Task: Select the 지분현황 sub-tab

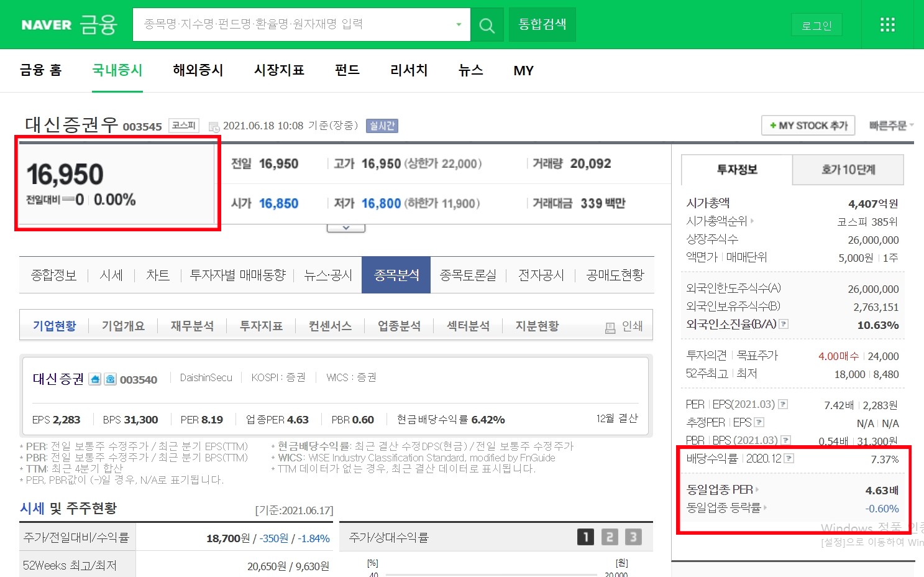Action: (x=537, y=326)
